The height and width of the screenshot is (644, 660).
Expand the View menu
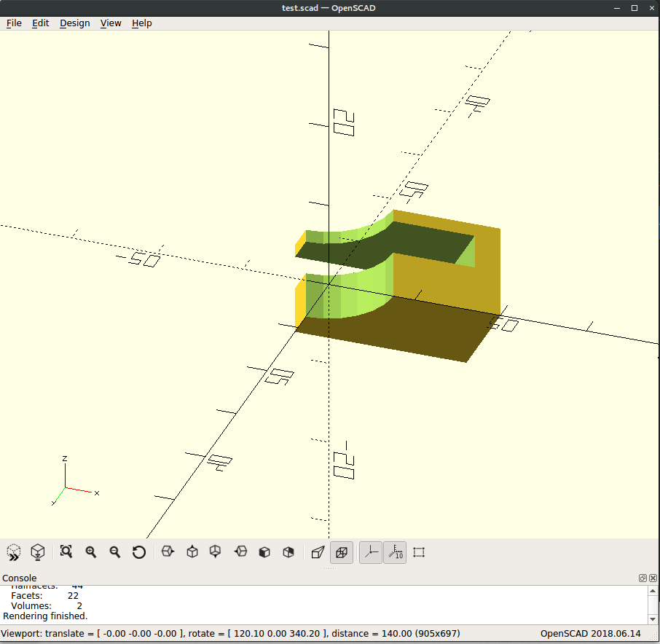[111, 23]
